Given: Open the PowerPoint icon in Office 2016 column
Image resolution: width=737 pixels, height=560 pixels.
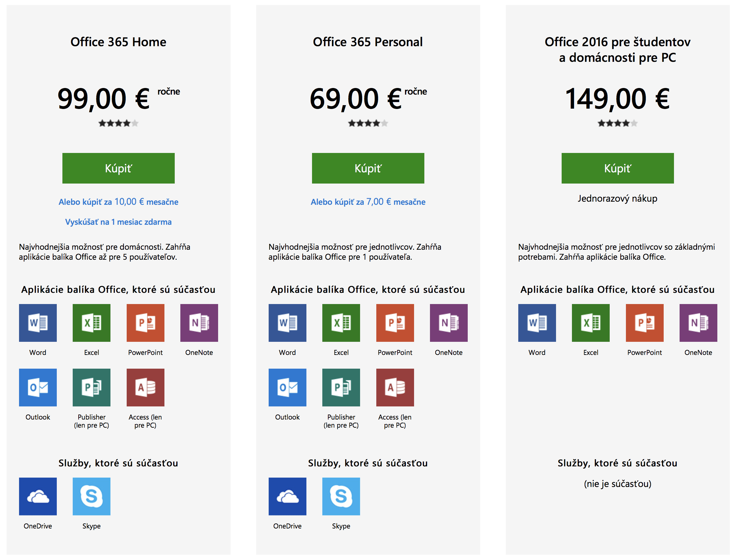Looking at the screenshot, I should [x=644, y=323].
